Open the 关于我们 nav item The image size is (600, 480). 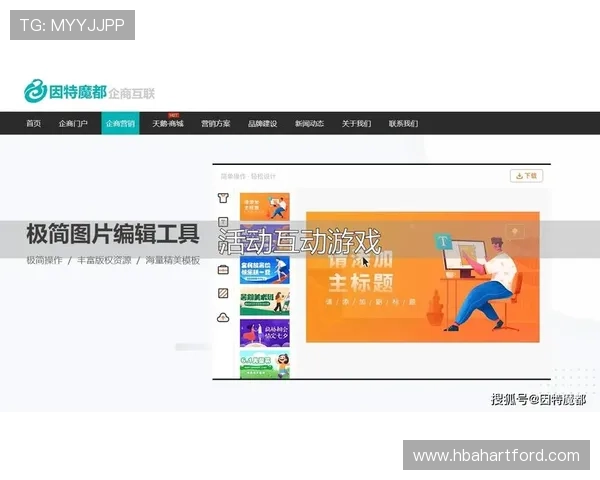click(x=356, y=123)
